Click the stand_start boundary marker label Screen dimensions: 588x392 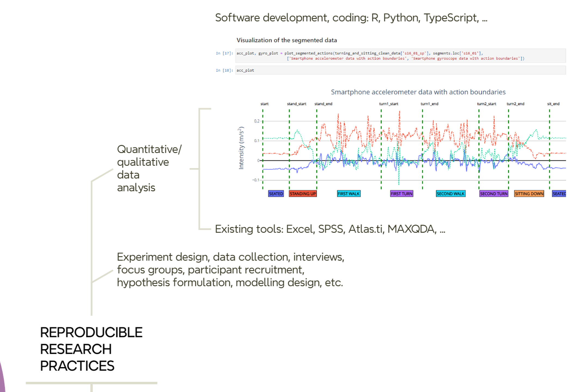(296, 104)
